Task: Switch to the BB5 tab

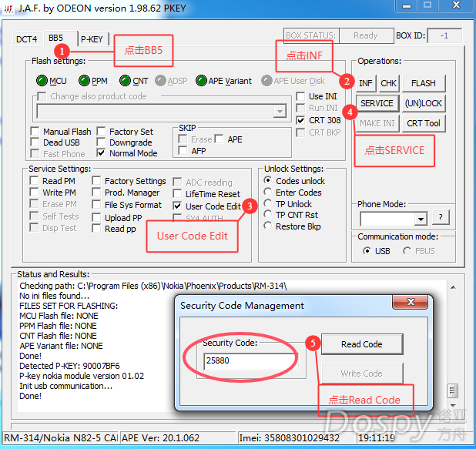Action: coord(56,38)
